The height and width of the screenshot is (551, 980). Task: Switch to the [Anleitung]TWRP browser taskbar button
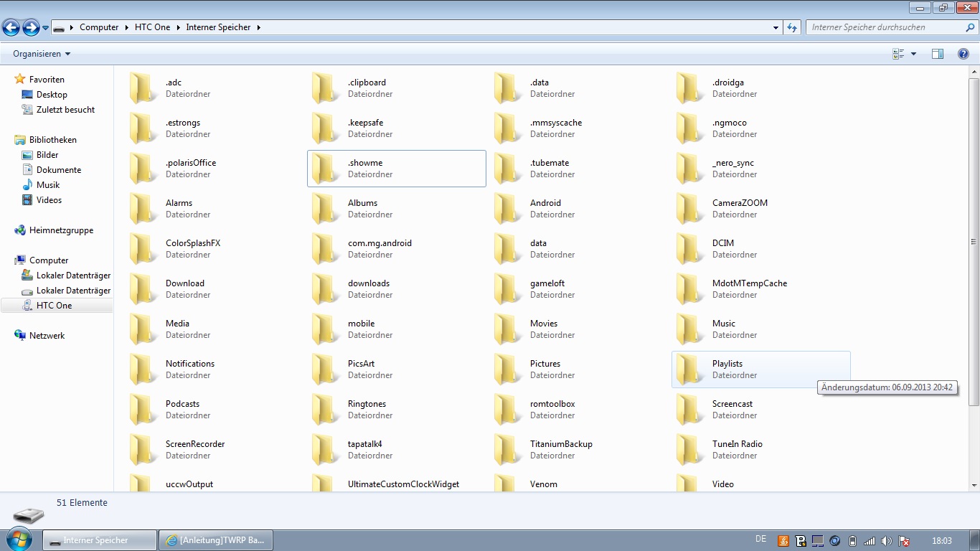pyautogui.click(x=216, y=540)
